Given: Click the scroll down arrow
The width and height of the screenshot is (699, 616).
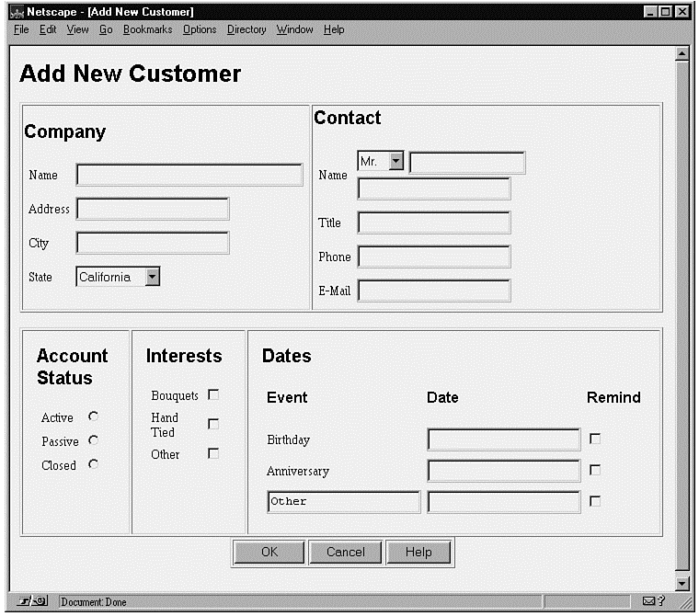Looking at the screenshot, I should [682, 583].
